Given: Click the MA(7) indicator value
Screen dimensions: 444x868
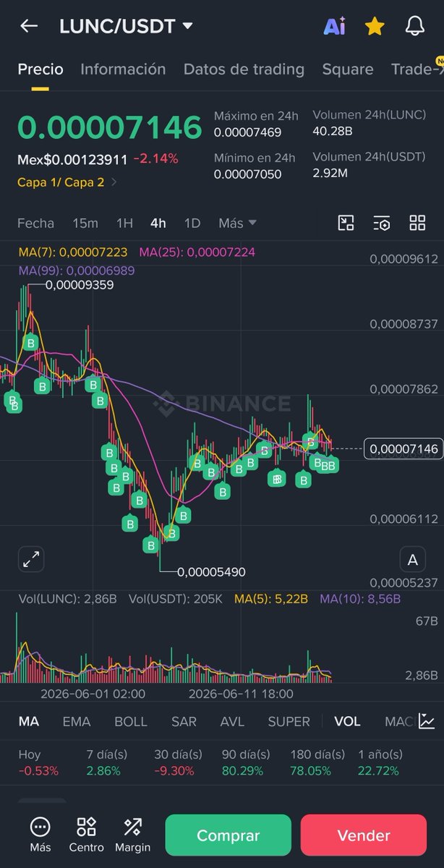Looking at the screenshot, I should tap(73, 252).
